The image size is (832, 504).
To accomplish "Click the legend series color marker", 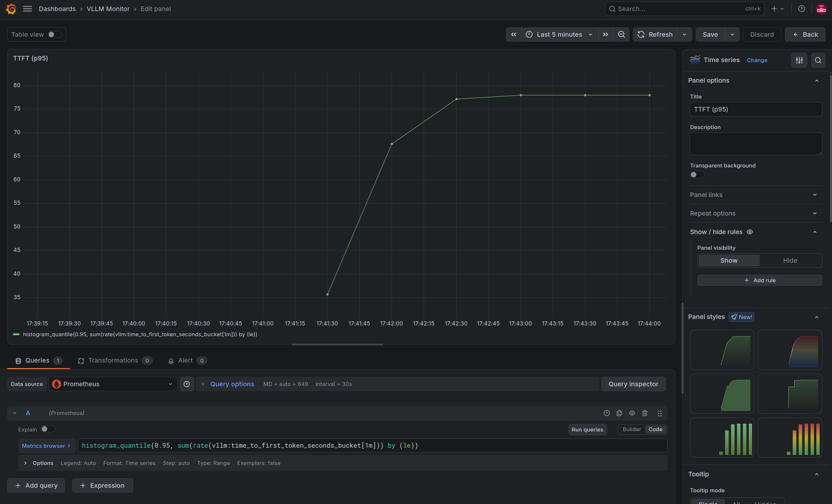I will (x=16, y=334).
